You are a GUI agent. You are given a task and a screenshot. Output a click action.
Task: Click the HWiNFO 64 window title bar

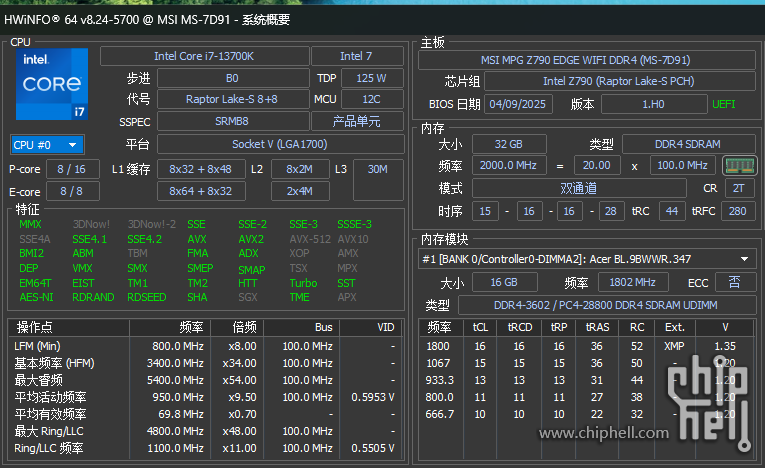382,20
